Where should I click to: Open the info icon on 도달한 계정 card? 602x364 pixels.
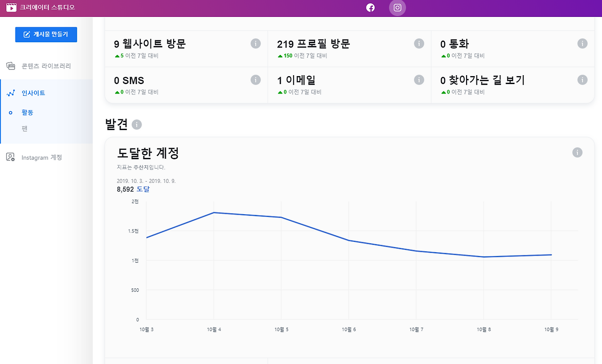pyautogui.click(x=577, y=152)
